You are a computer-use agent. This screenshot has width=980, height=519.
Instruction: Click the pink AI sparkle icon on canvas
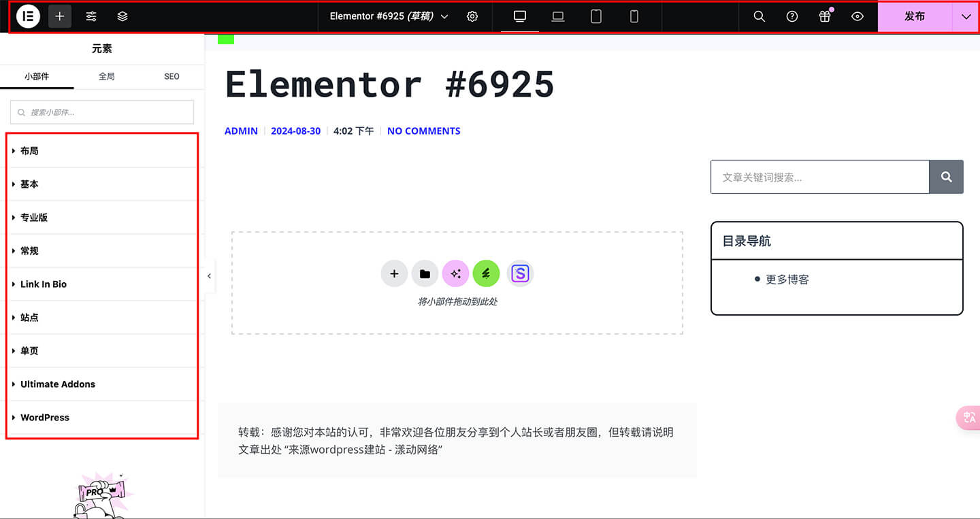pyautogui.click(x=455, y=273)
